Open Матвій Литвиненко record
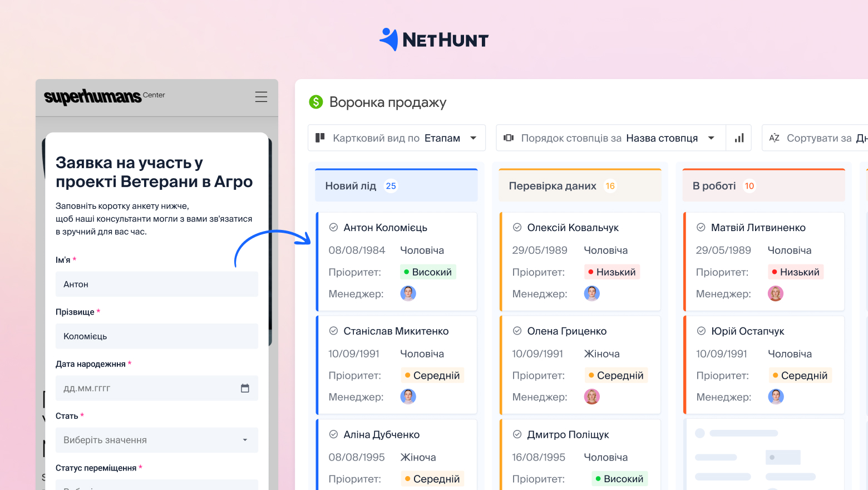868x490 pixels. (758, 228)
